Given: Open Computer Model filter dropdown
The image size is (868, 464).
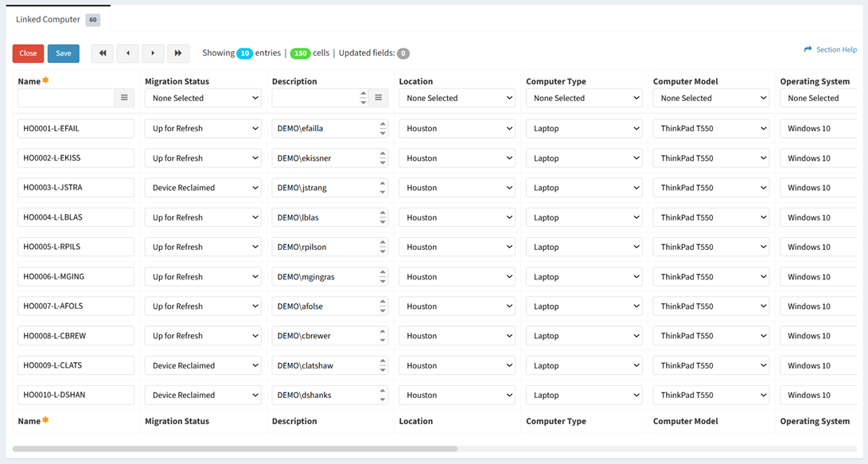Looking at the screenshot, I should (710, 98).
